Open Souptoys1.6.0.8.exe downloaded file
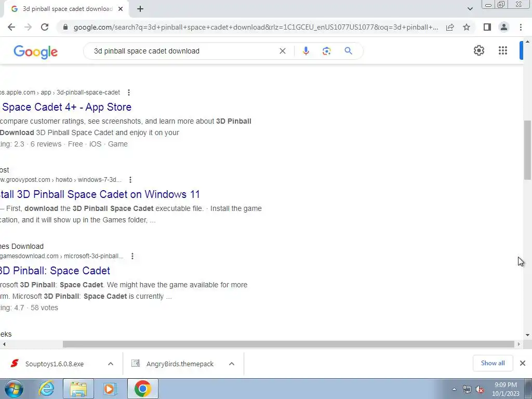 coord(54,364)
